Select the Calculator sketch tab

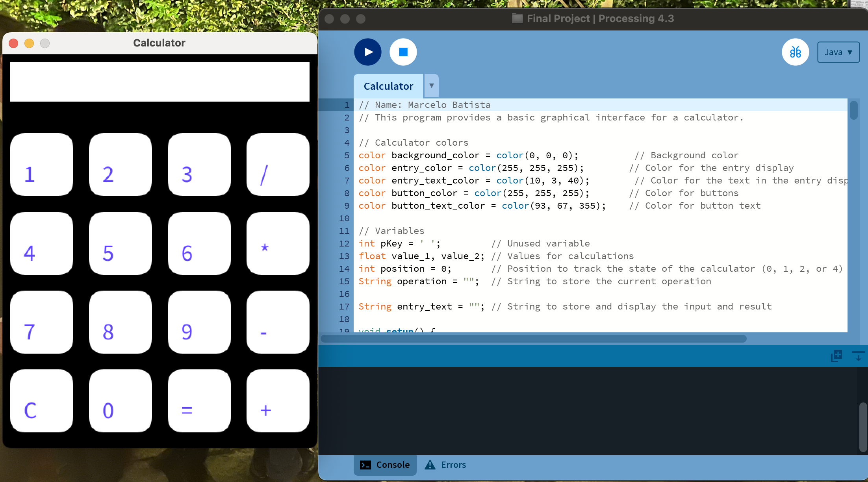click(x=388, y=86)
